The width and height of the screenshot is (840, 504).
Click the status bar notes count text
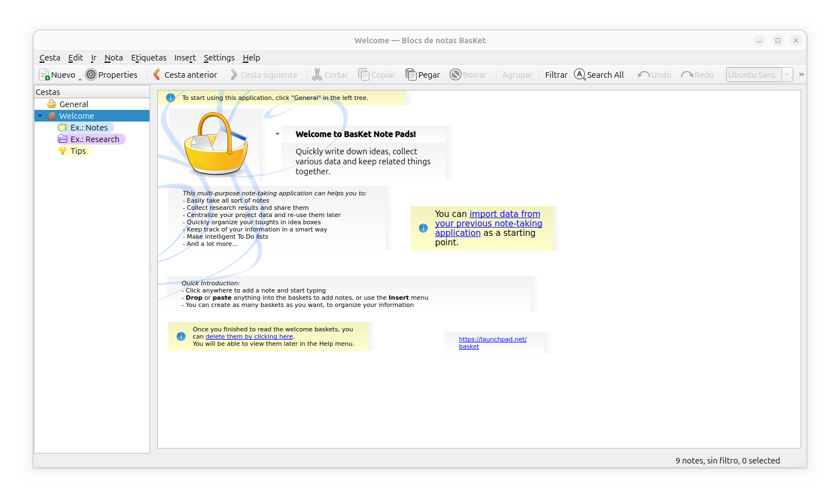[x=728, y=461]
